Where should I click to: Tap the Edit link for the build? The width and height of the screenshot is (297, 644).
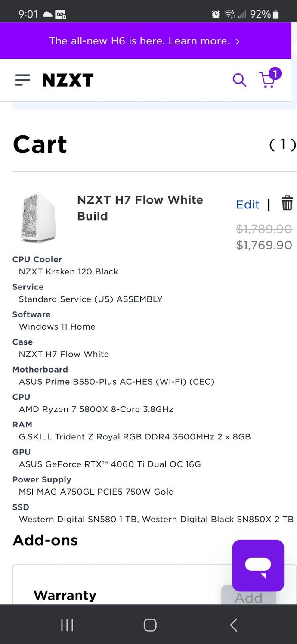(x=247, y=205)
